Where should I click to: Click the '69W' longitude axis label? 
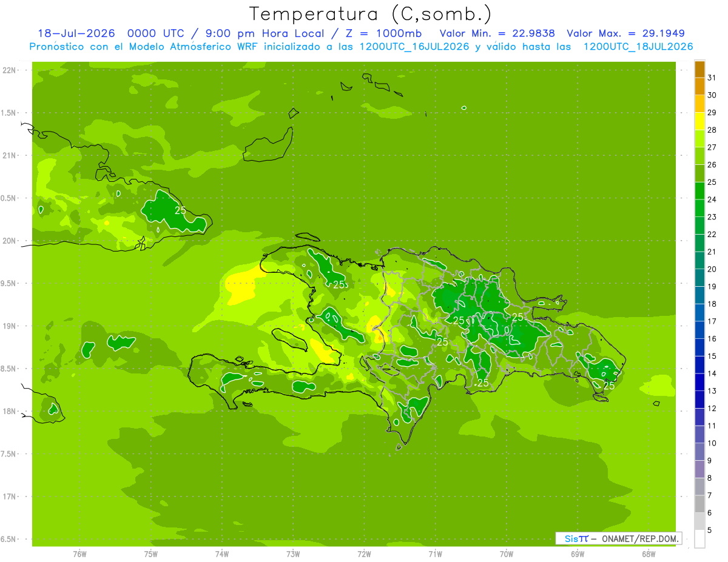[x=578, y=554]
